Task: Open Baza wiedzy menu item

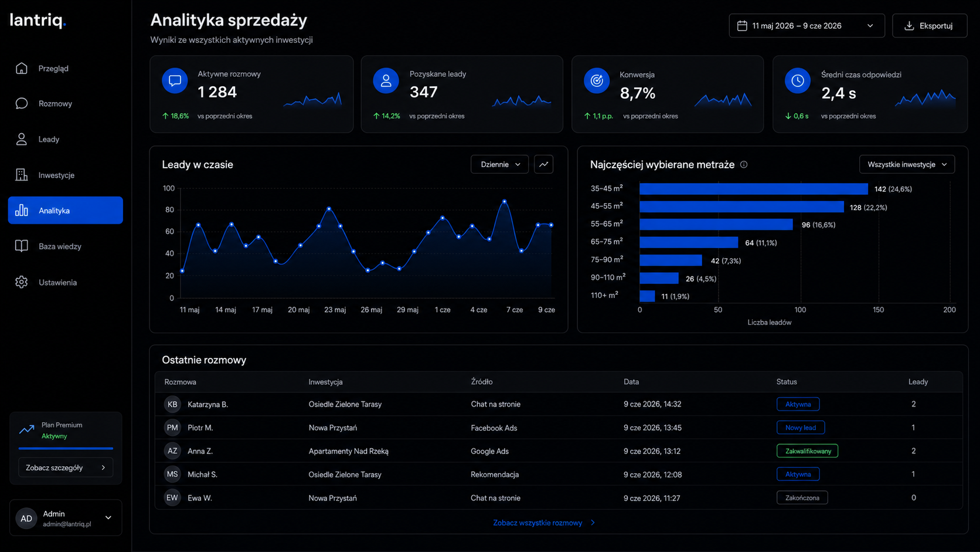Action: [66, 246]
